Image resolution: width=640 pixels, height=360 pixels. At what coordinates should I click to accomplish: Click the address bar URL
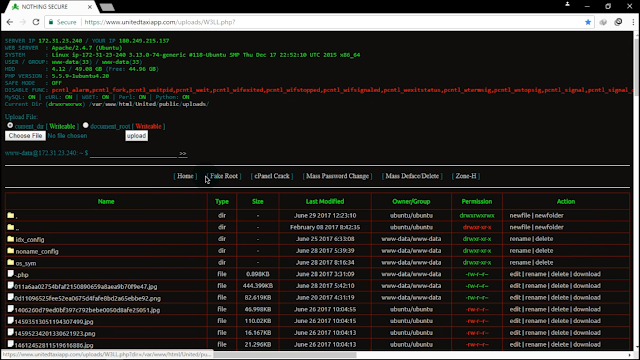point(160,22)
